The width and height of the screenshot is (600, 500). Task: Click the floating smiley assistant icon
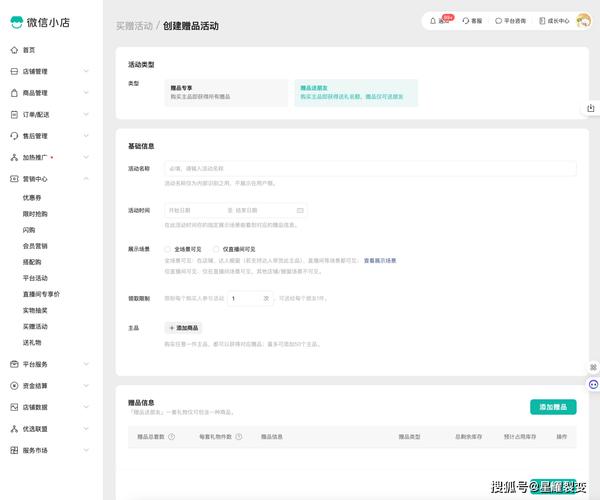(x=593, y=384)
